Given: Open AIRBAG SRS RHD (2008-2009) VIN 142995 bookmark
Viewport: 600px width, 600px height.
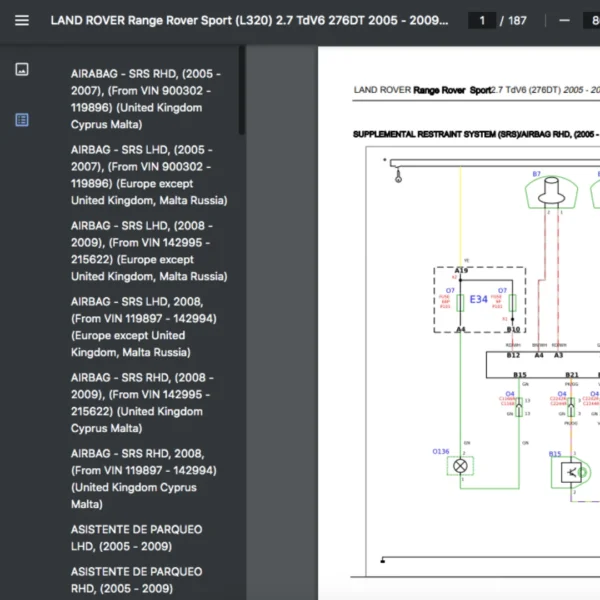Looking at the screenshot, I should pyautogui.click(x=147, y=403).
